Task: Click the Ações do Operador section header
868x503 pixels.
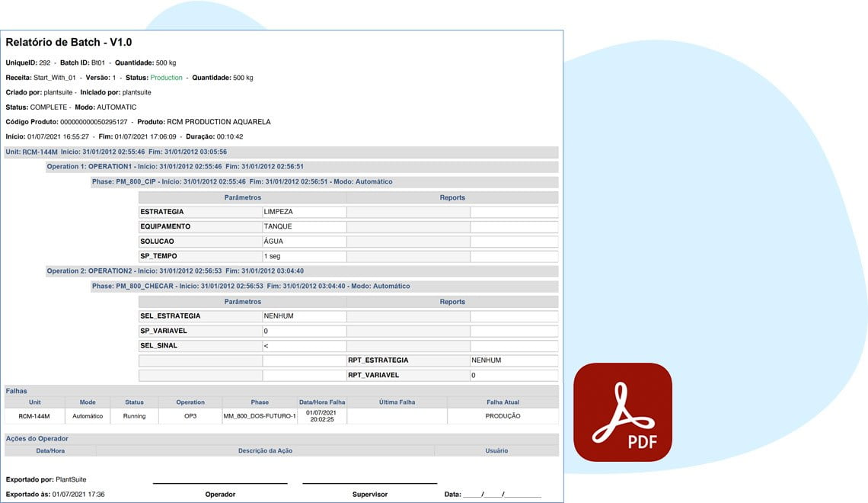Action: tap(281, 439)
